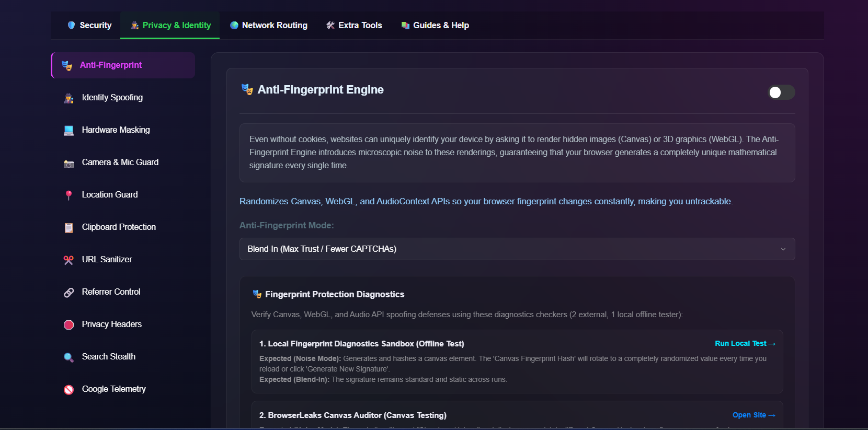This screenshot has width=868, height=430.
Task: Click the tools icon on Extra Tools tab
Action: 330,25
